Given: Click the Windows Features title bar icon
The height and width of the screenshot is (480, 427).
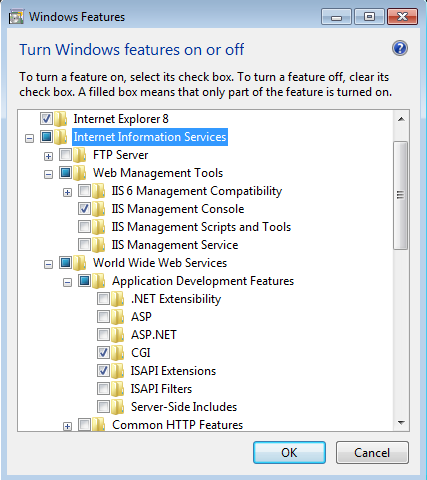Looking at the screenshot, I should click(x=16, y=17).
